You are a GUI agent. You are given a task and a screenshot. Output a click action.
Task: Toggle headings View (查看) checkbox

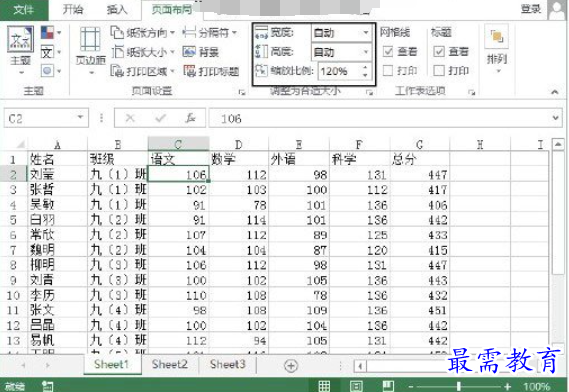pyautogui.click(x=439, y=52)
